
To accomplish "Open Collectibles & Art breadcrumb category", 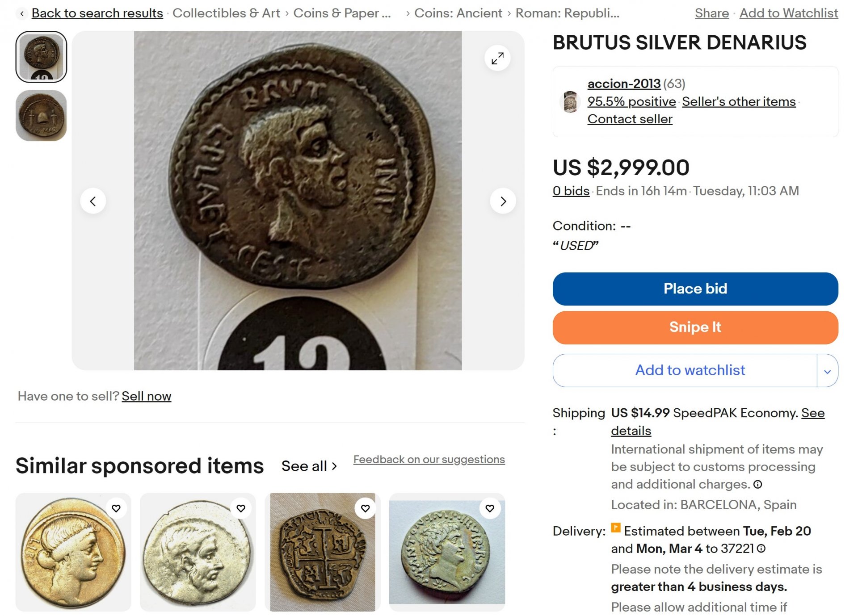I will pyautogui.click(x=226, y=13).
